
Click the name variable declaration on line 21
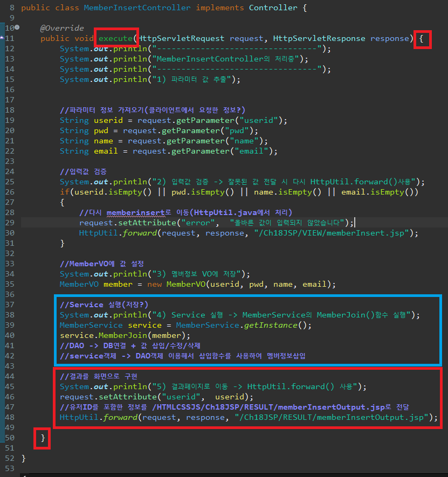pyautogui.click(x=103, y=141)
